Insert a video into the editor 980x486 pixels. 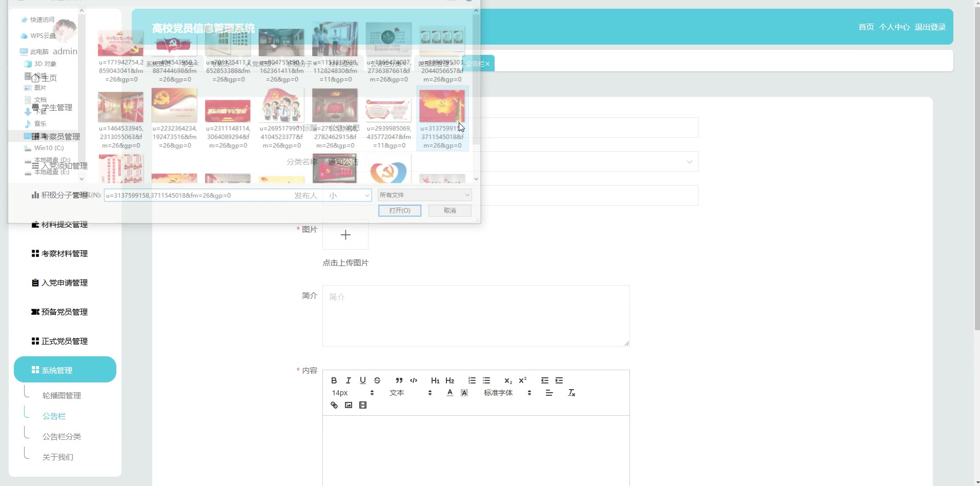362,405
